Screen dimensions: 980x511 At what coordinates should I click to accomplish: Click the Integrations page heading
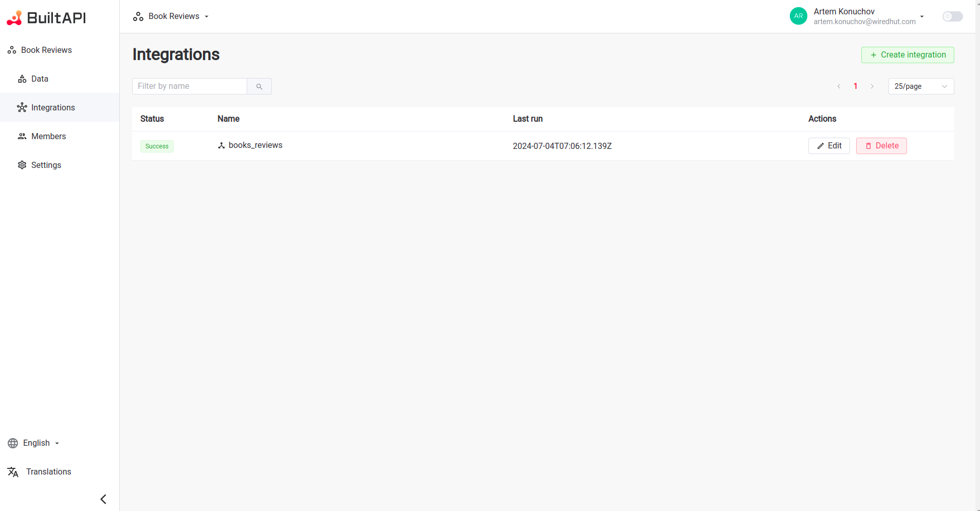pos(176,54)
